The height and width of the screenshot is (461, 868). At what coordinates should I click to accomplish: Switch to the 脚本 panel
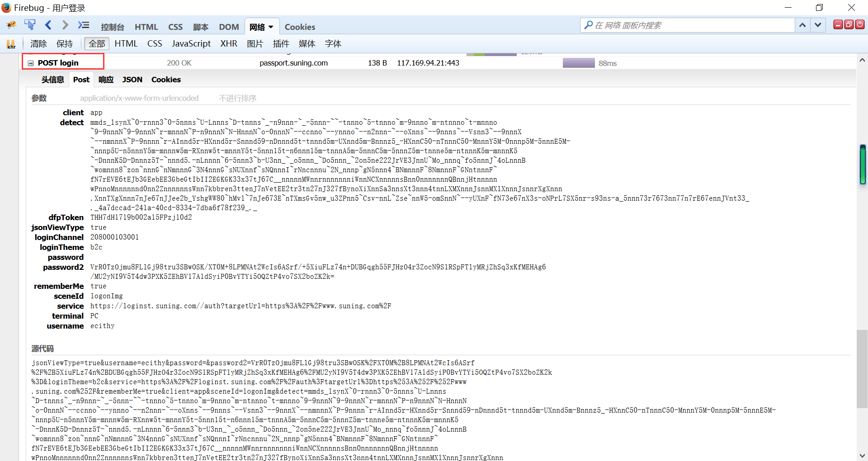201,27
